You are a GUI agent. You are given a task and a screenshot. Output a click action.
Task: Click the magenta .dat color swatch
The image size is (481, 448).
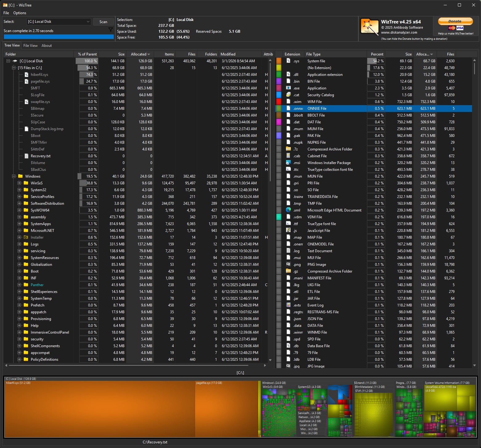279,122
